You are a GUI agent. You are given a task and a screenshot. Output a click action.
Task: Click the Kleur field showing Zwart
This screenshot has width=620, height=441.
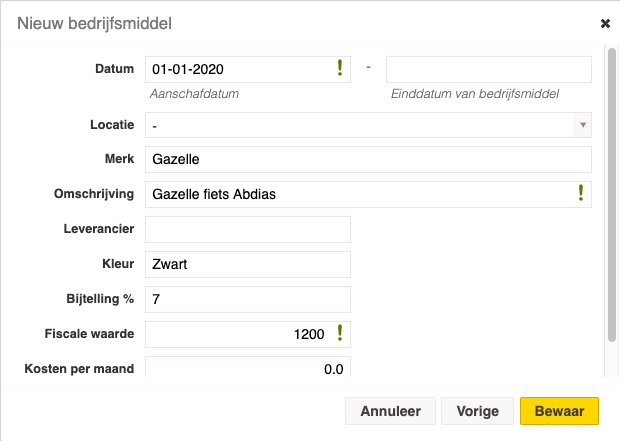pos(248,264)
